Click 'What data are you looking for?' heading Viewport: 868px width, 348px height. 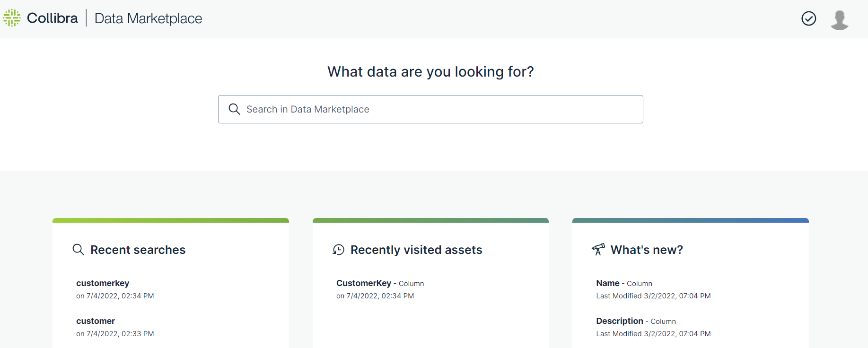click(430, 71)
